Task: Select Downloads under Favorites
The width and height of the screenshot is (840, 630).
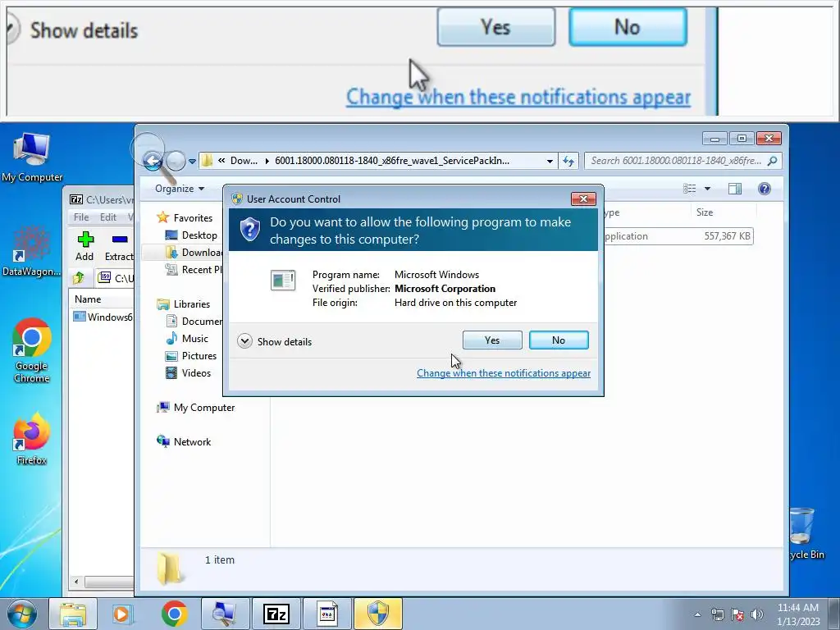Action: (193, 253)
